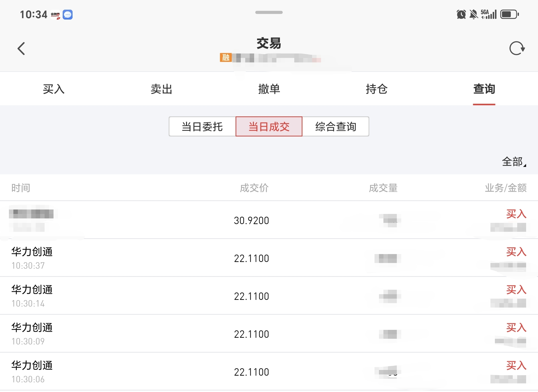Tap the battery status icon

509,14
